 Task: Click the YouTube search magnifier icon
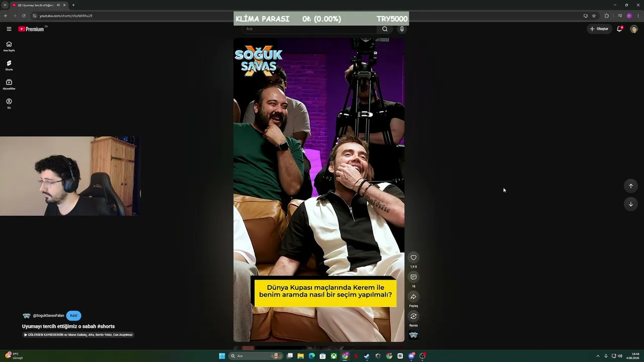[385, 29]
